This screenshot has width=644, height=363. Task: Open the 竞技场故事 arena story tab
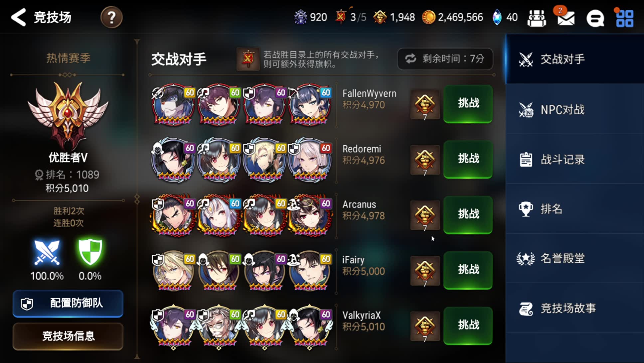tap(575, 308)
